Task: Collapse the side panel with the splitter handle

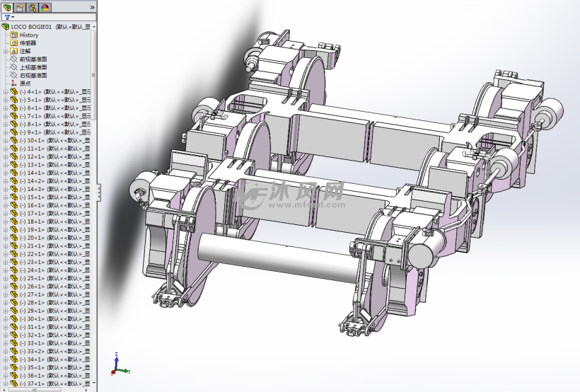Action: pos(99,193)
